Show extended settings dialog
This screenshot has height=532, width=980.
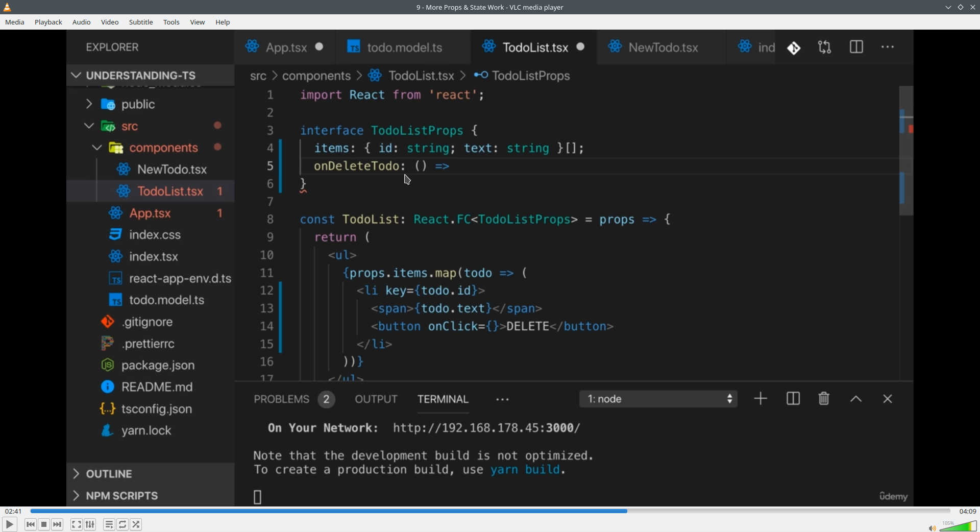click(90, 524)
